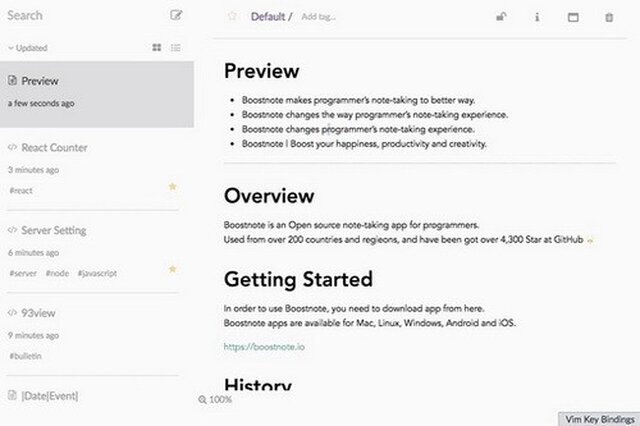Switch note list to compact list view

coord(176,48)
